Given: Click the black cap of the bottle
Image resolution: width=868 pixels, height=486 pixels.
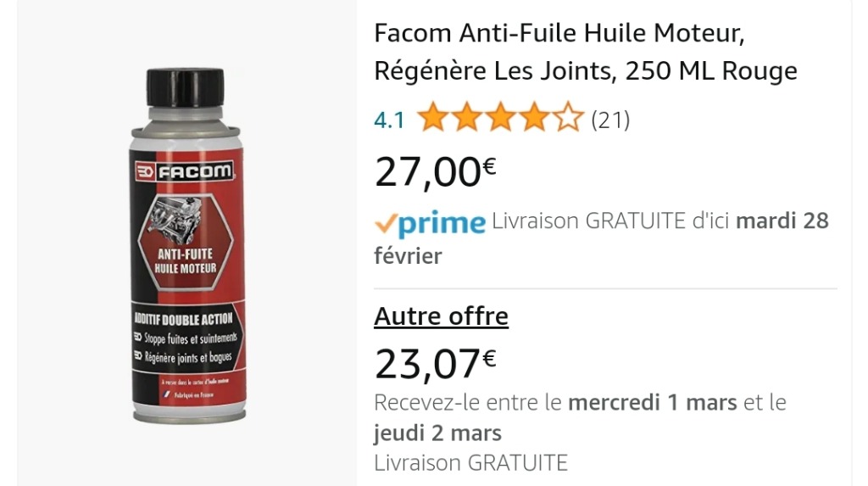Looking at the screenshot, I should 186,87.
